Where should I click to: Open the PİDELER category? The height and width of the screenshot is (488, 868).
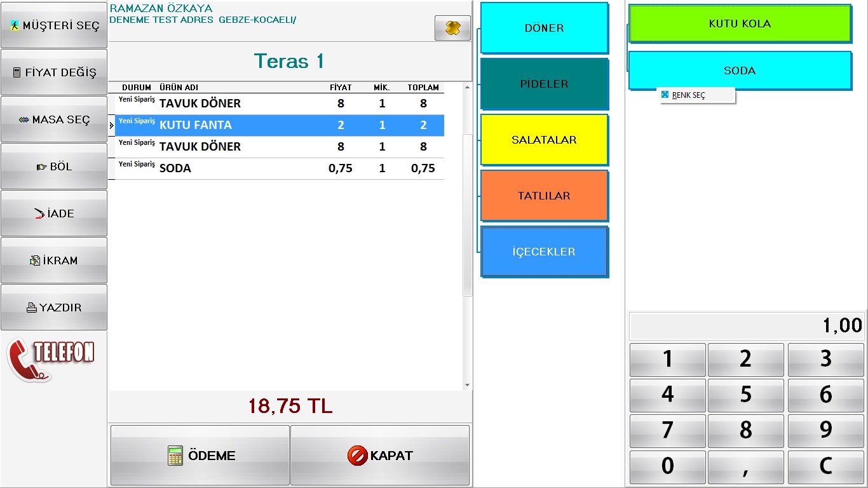(x=544, y=84)
